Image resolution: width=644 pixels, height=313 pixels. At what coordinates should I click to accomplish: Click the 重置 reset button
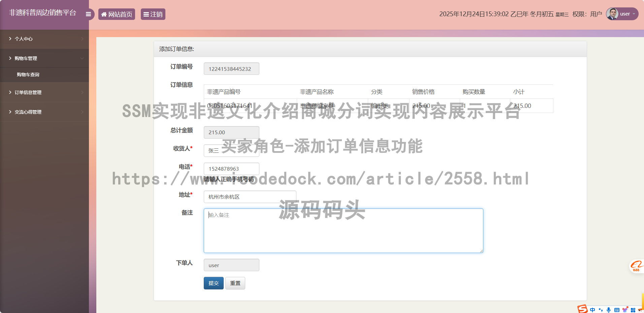235,283
